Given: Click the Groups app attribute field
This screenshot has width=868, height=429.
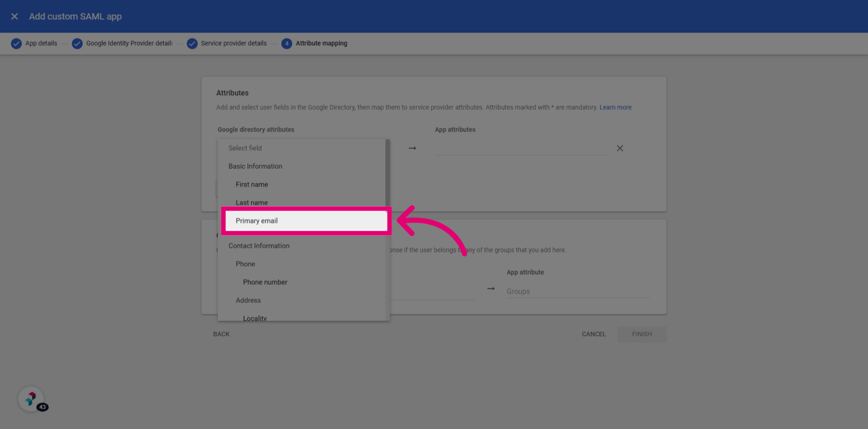Looking at the screenshot, I should [x=578, y=291].
